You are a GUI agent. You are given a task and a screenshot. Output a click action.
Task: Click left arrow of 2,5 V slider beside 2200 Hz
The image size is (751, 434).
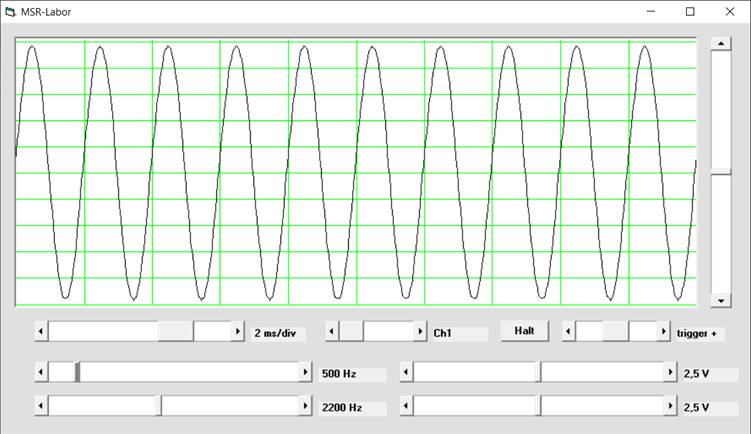405,406
